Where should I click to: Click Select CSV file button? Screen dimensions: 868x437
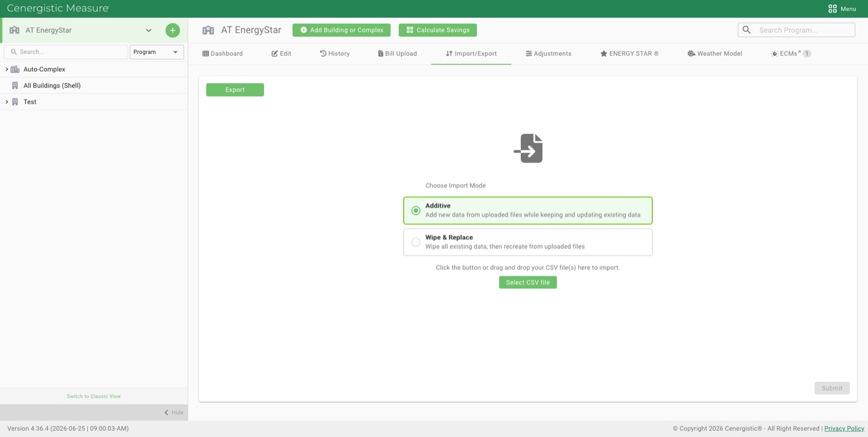(x=528, y=283)
